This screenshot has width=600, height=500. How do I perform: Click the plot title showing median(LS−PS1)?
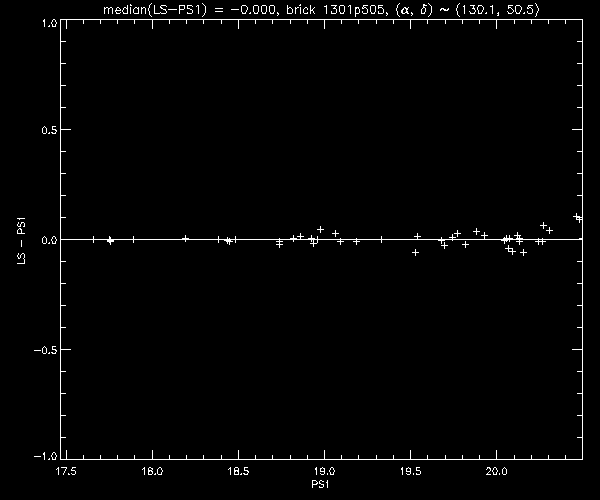(x=321, y=9)
